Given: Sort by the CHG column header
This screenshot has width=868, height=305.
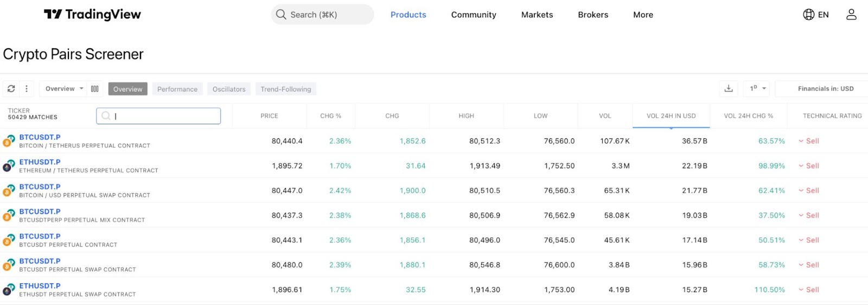Looking at the screenshot, I should point(392,116).
